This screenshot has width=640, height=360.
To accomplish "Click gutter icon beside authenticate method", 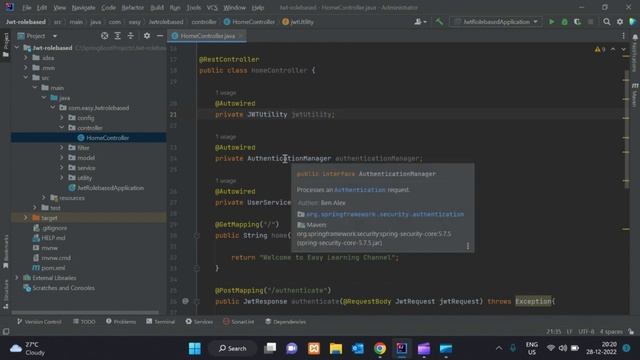I will click(x=185, y=301).
